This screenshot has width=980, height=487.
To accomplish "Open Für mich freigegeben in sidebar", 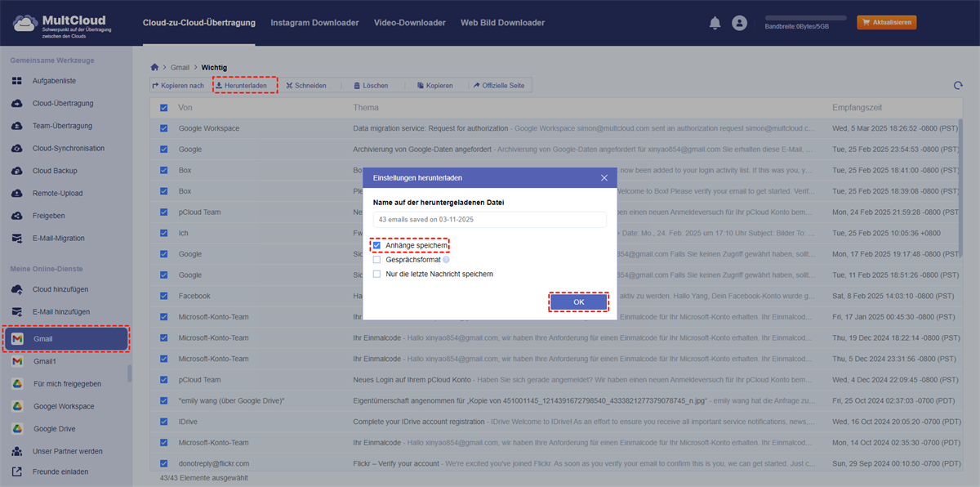I will coord(67,384).
